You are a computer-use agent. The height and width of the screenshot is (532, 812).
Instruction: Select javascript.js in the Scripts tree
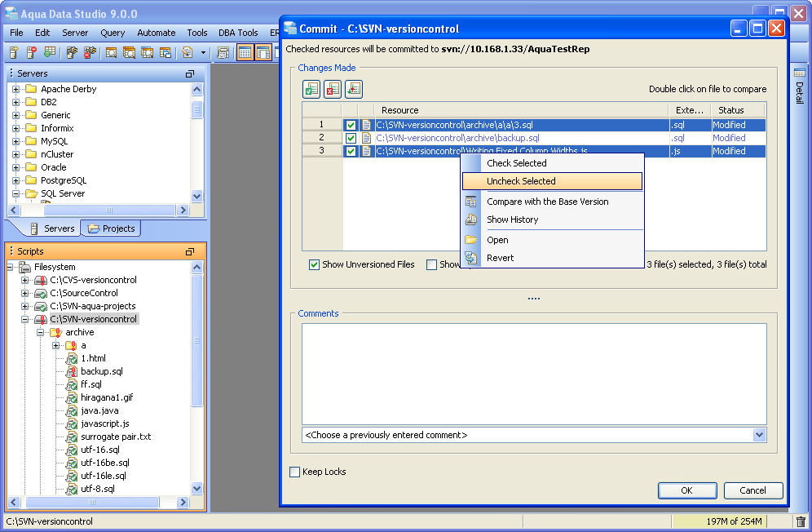point(104,423)
